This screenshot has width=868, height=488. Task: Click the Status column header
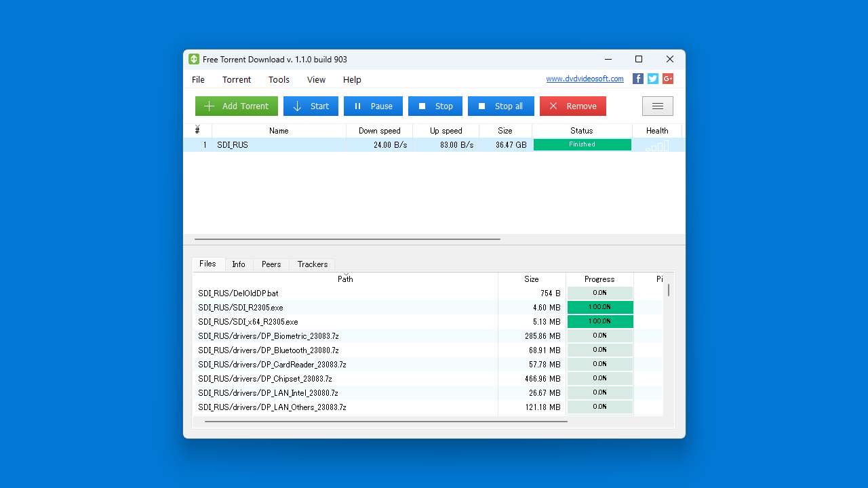[x=582, y=131]
